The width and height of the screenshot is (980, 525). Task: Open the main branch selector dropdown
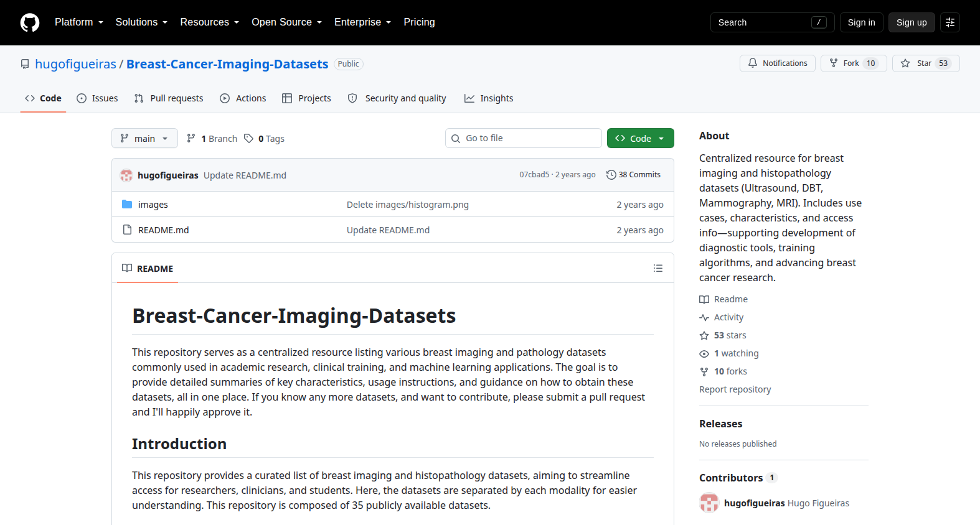click(x=144, y=138)
